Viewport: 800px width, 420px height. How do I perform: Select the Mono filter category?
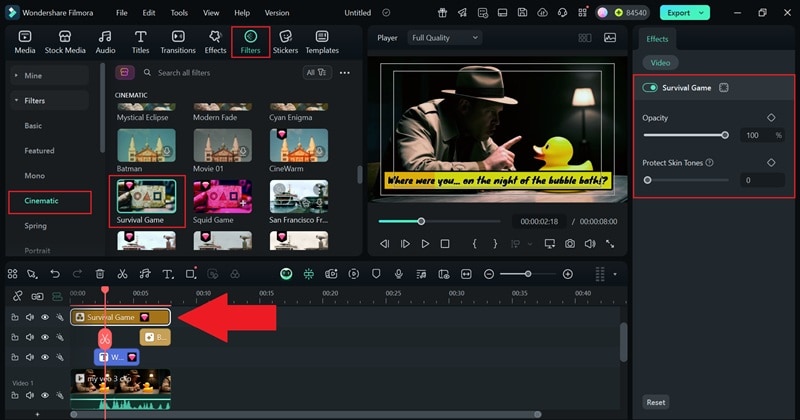pyautogui.click(x=35, y=176)
